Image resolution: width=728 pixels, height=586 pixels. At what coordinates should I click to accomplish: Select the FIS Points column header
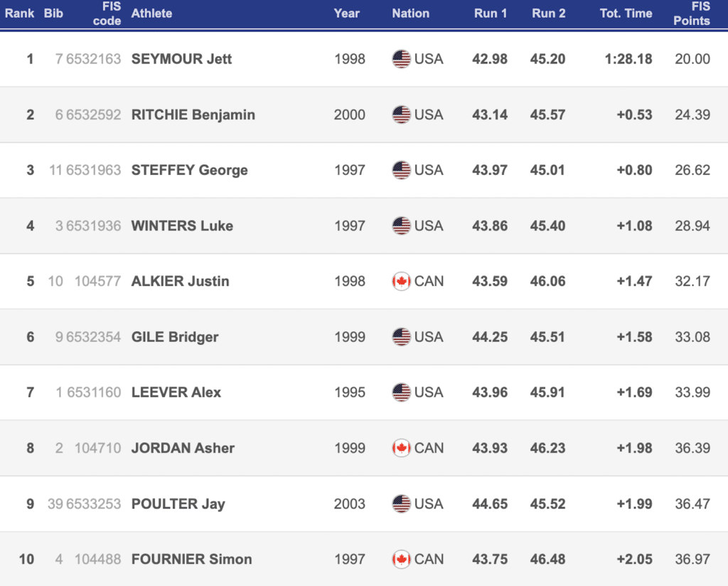pos(692,14)
